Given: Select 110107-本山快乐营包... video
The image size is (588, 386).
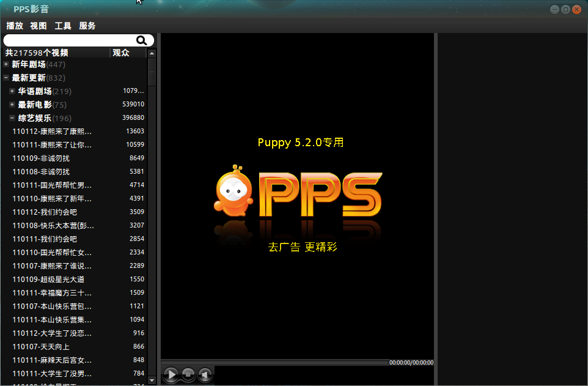Looking at the screenshot, I should pos(52,306).
